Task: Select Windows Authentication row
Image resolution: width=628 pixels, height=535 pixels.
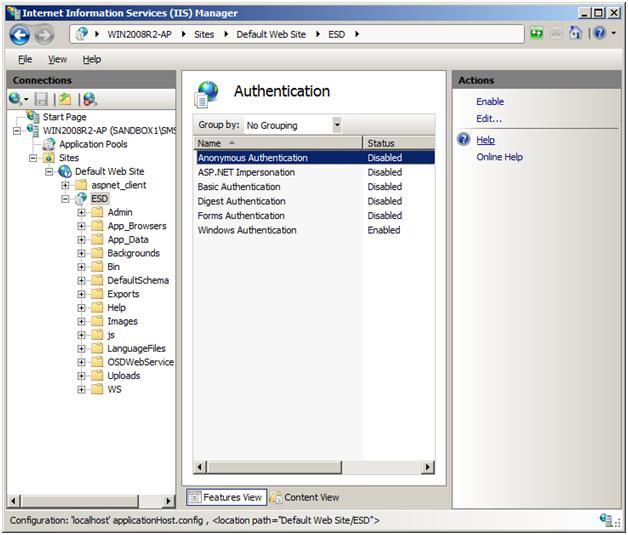Action: (314, 230)
